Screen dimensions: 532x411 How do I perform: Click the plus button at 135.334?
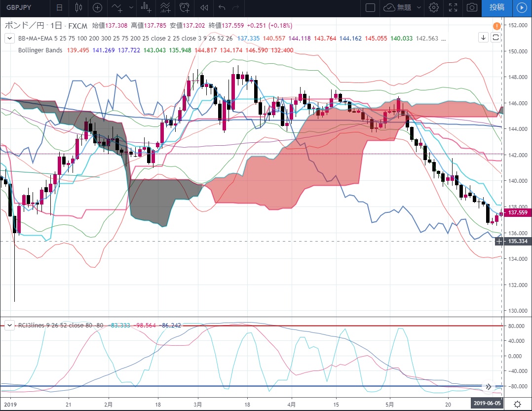pos(499,241)
